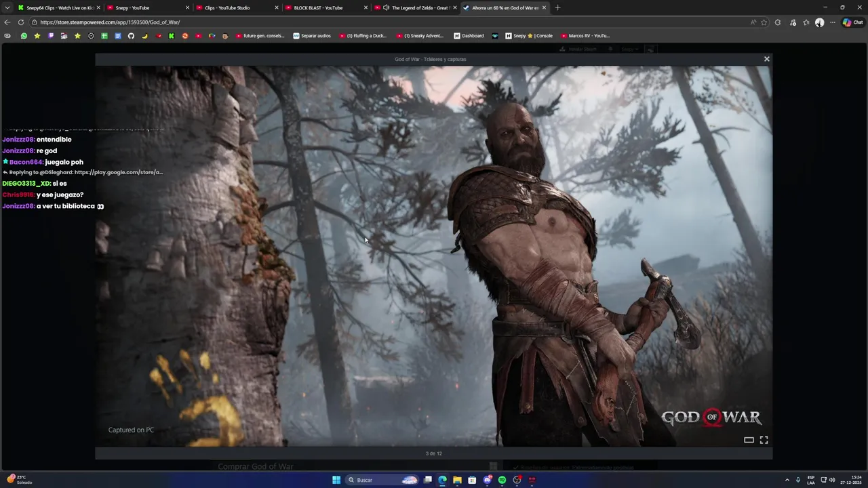868x488 pixels.
Task: Open the volume control in system tray
Action: tap(832, 480)
